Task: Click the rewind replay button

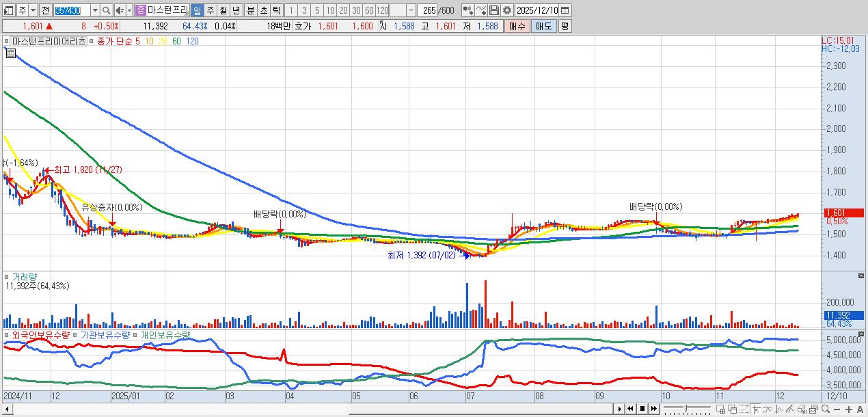Action: [x=630, y=409]
